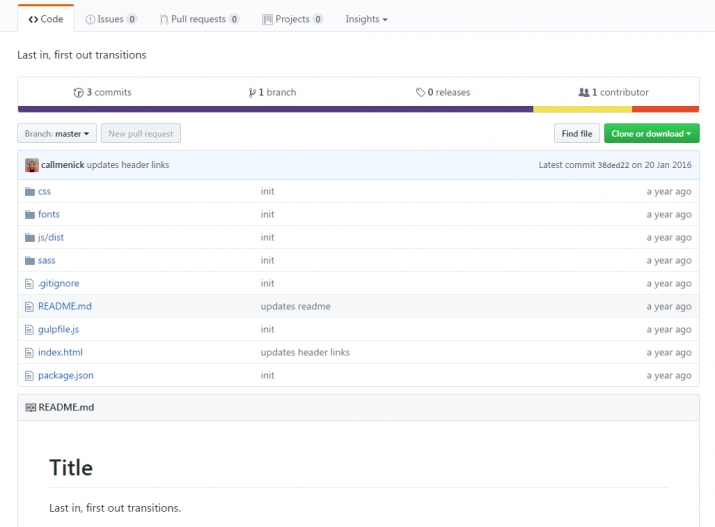Click the releases tag icon

coord(420,93)
